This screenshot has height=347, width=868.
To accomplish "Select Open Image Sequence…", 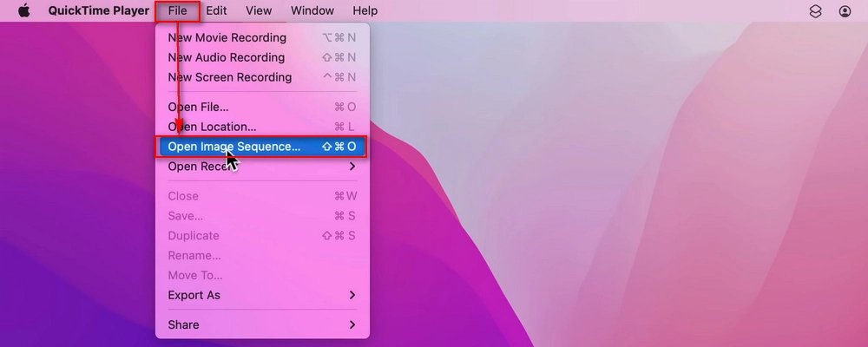I will pos(262,147).
